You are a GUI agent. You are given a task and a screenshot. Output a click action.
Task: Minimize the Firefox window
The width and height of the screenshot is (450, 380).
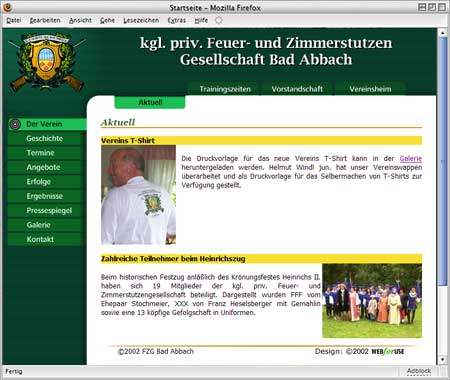422,7
